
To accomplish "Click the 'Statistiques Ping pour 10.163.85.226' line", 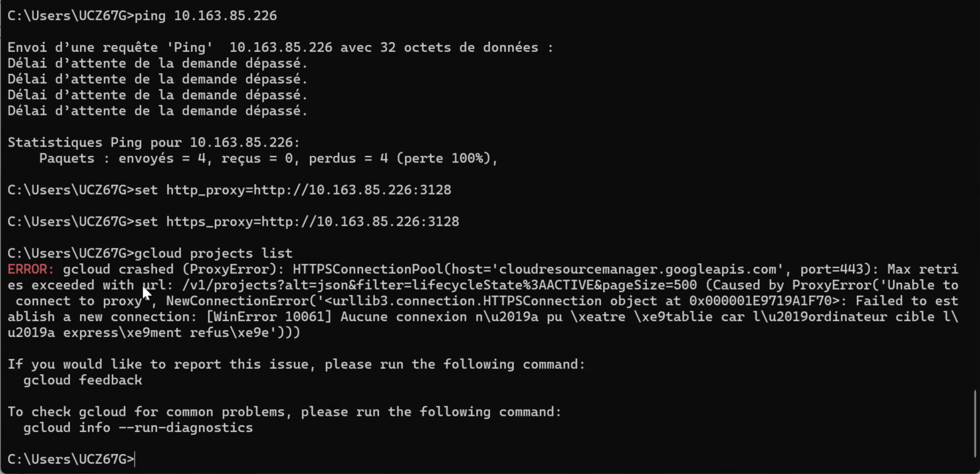I will coord(154,142).
